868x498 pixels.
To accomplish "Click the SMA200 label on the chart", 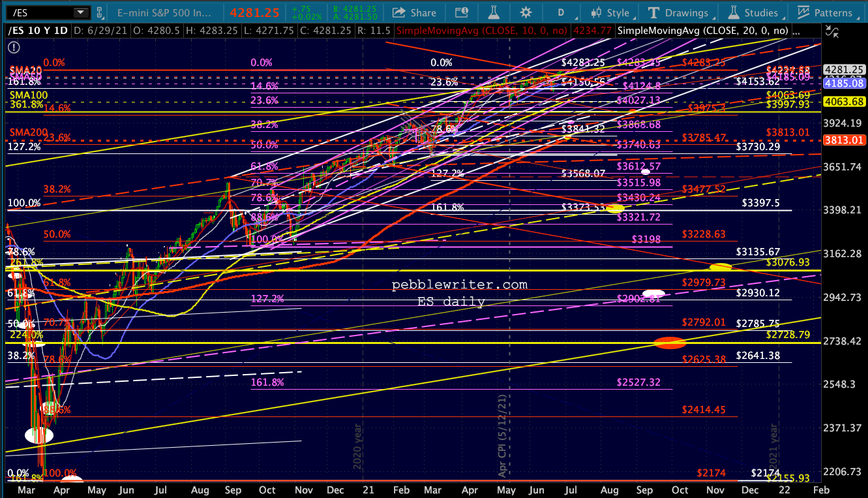I will (x=28, y=132).
